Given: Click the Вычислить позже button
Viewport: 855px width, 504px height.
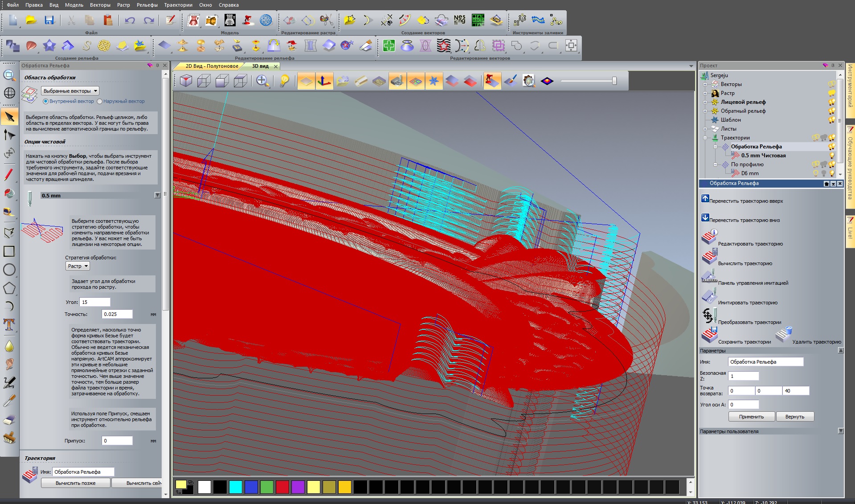Looking at the screenshot, I should 75,483.
